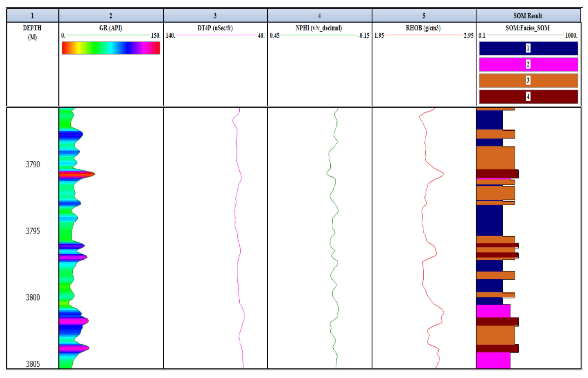Click the RHOB (g/cm3) curve title
The image size is (588, 378).
coord(423,28)
